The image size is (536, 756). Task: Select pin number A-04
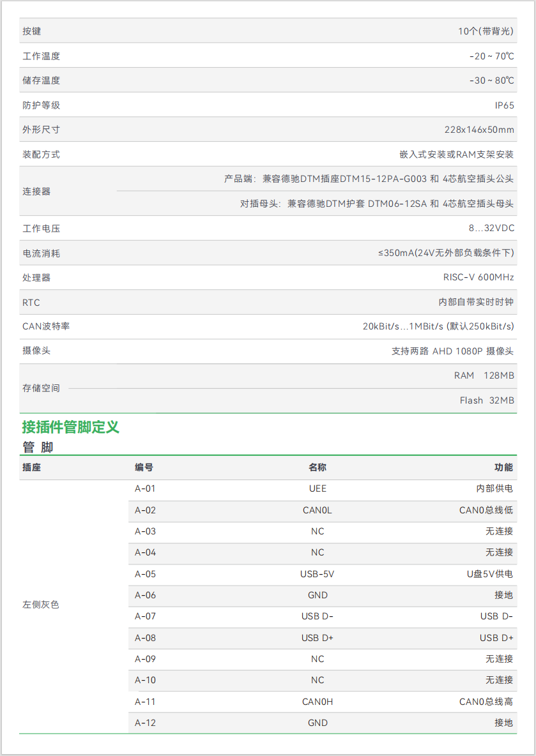145,552
